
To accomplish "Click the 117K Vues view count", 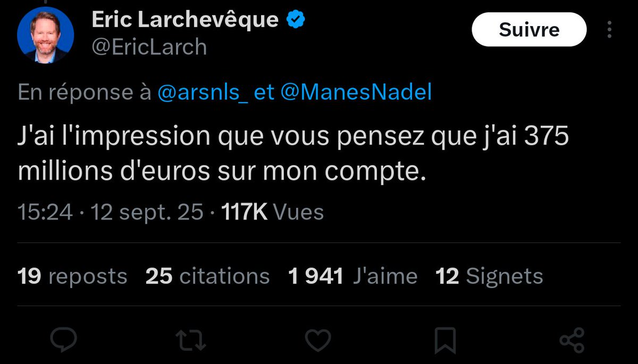I will point(272,213).
